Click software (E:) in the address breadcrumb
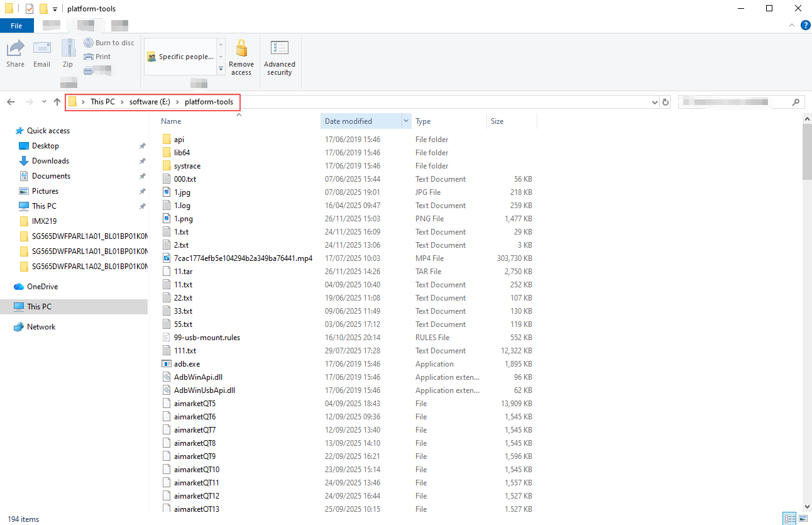This screenshot has width=812, height=525. (x=150, y=102)
